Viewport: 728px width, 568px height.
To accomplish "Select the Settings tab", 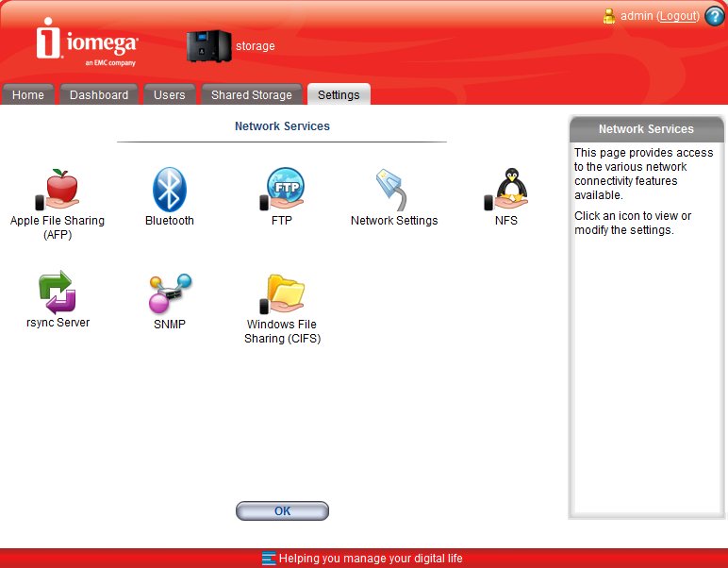I will 339,94.
